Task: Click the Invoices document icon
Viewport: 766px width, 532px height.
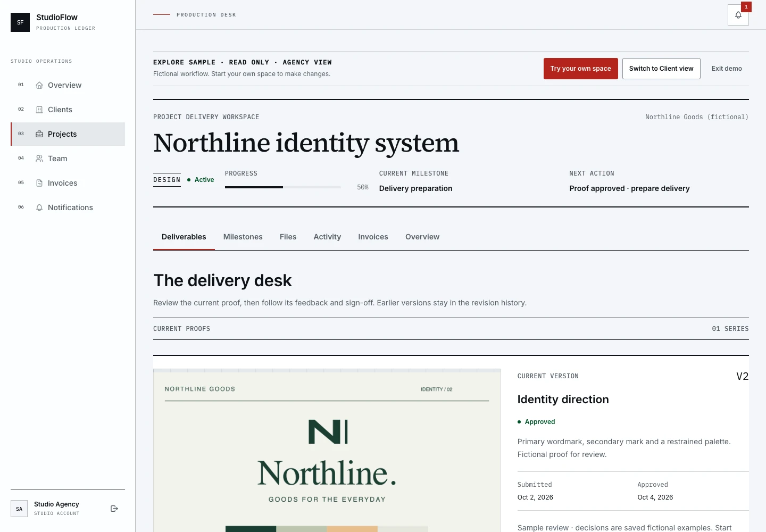Action: [39, 183]
